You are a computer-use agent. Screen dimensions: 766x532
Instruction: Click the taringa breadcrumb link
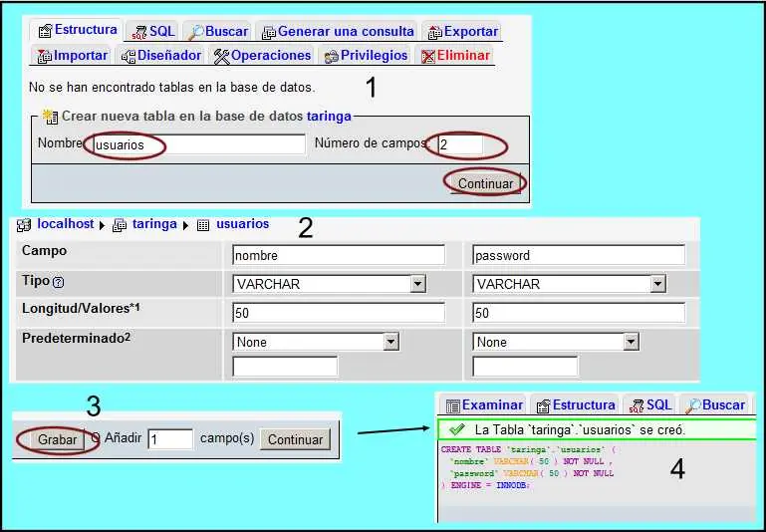(x=154, y=224)
